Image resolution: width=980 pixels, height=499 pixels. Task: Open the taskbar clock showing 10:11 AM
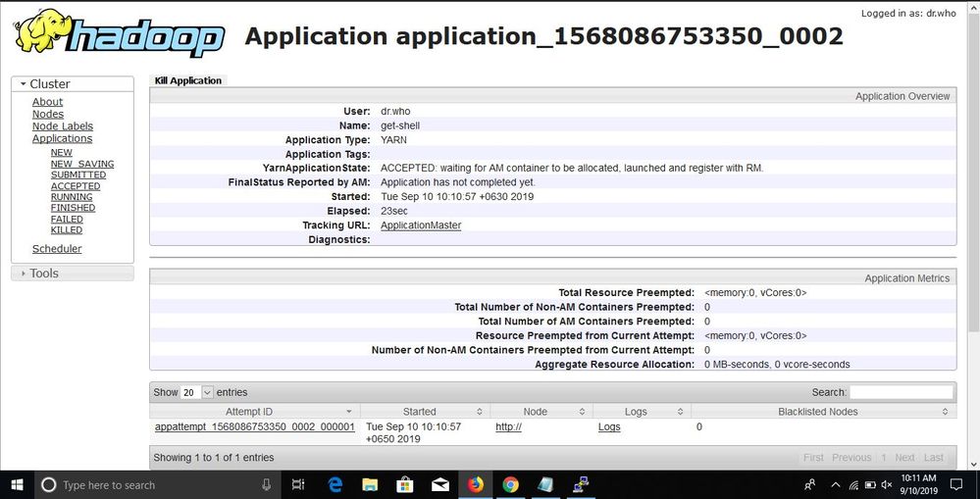point(919,484)
